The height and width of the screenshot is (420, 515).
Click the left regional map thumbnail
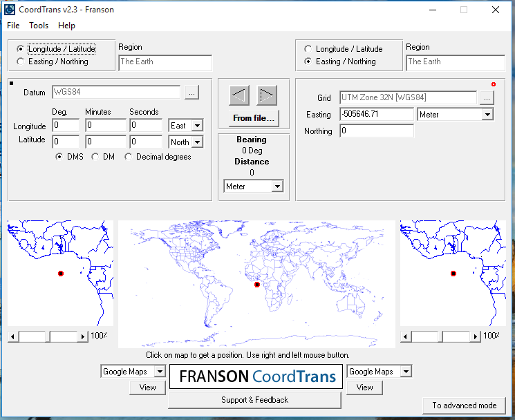tap(60, 273)
